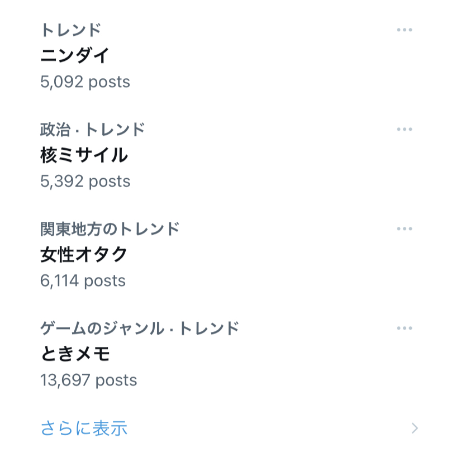Click the 13,697 posts count
475x476 pixels.
88,380
